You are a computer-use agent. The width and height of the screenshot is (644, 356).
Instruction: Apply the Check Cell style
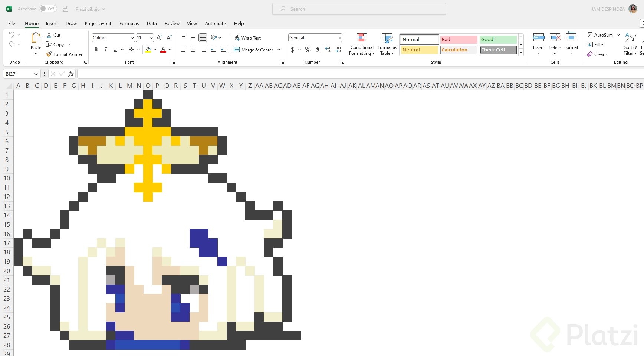(x=498, y=50)
